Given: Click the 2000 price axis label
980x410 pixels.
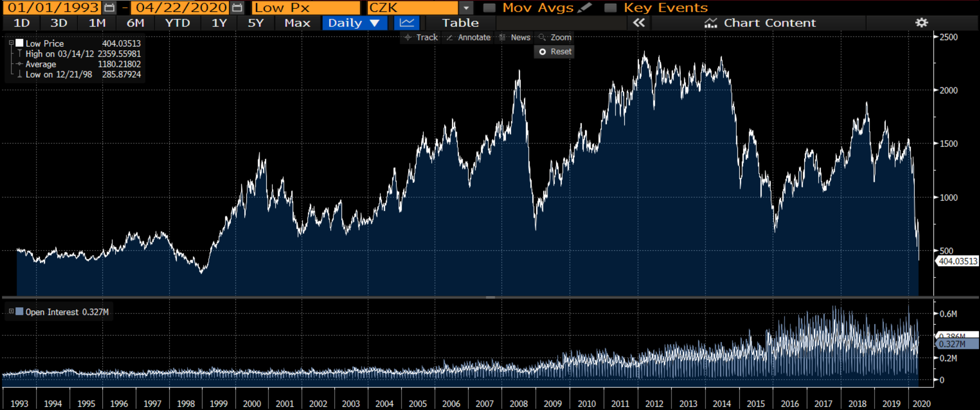Looking at the screenshot, I should (949, 90).
